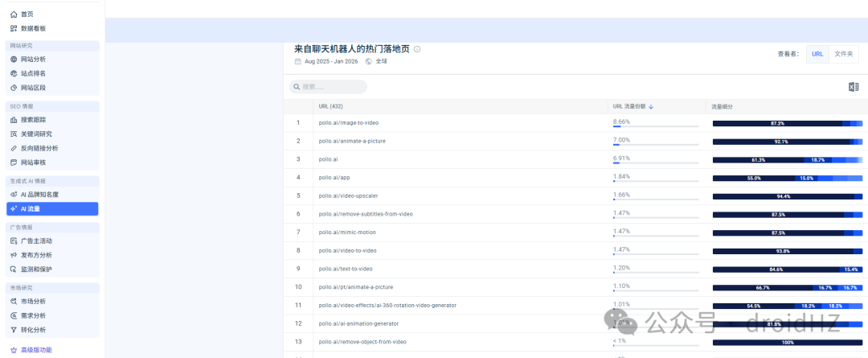The height and width of the screenshot is (358, 868).
Task: Click the megaphone icon for 发布方分析
Action: pos(14,255)
